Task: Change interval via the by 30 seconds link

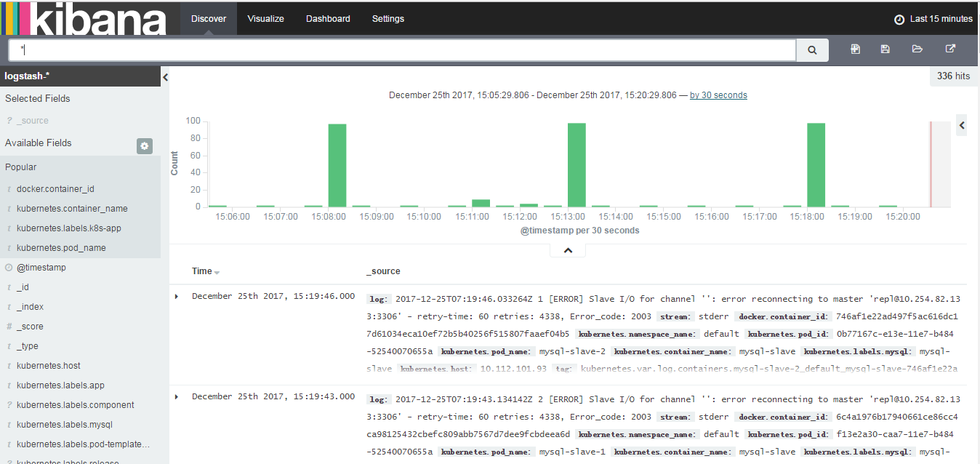Action: tap(718, 95)
